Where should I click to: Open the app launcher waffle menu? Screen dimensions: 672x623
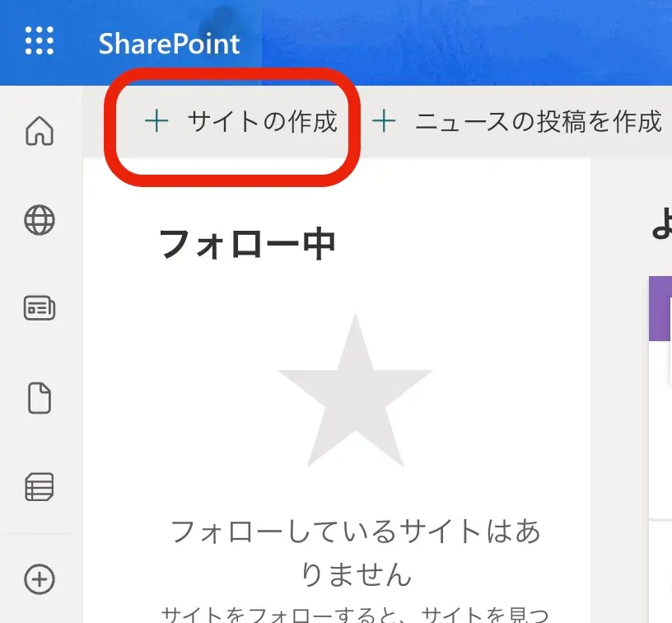40,41
